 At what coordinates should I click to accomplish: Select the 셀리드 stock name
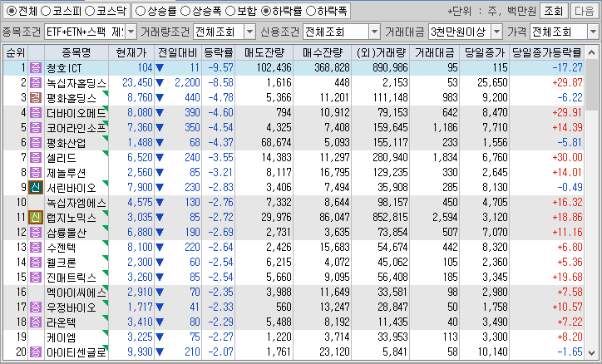pyautogui.click(x=62, y=158)
